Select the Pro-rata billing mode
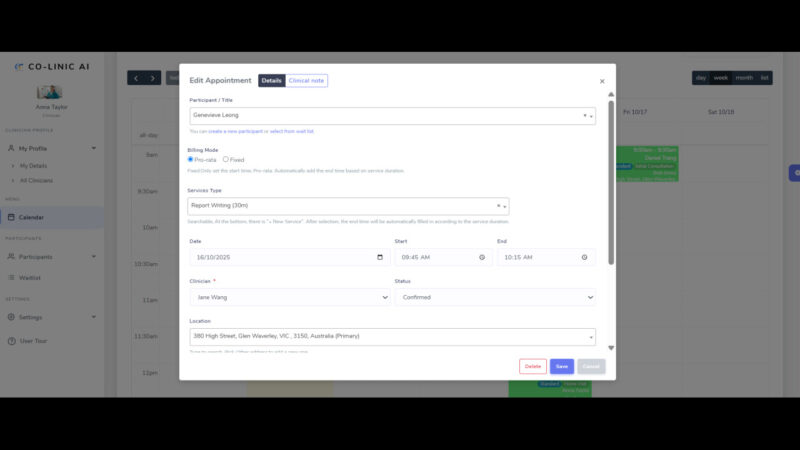 point(191,159)
